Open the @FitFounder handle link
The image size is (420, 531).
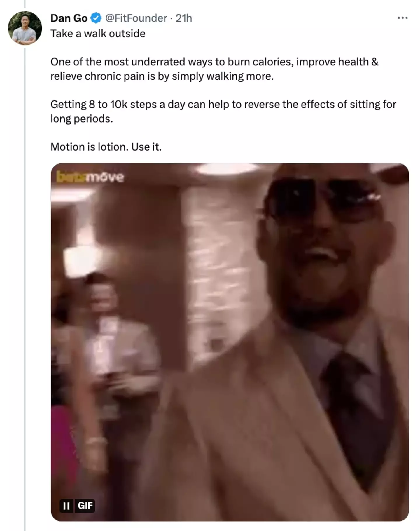(x=136, y=18)
